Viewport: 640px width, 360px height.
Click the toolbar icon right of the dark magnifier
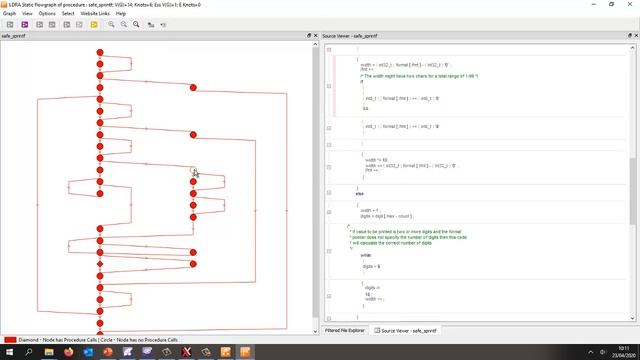(151, 25)
